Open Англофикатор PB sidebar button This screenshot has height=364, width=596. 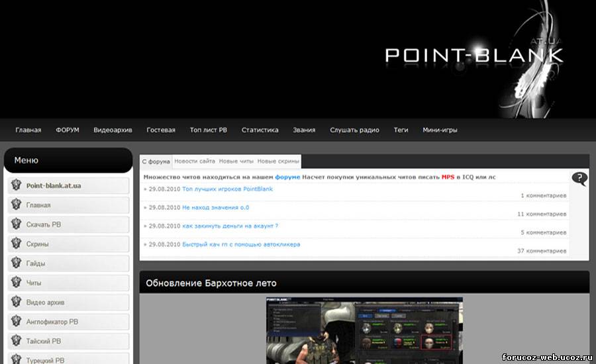pos(68,322)
